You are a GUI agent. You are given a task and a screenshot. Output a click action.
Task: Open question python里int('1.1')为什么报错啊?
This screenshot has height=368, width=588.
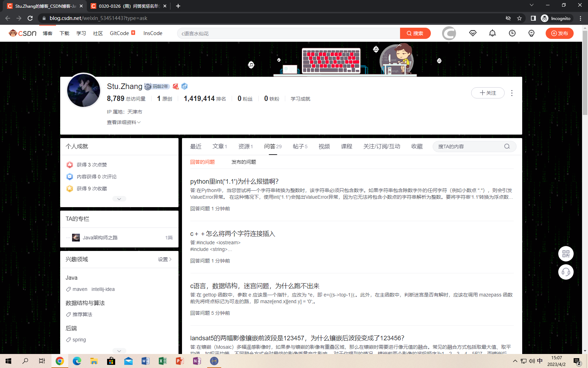(x=234, y=181)
